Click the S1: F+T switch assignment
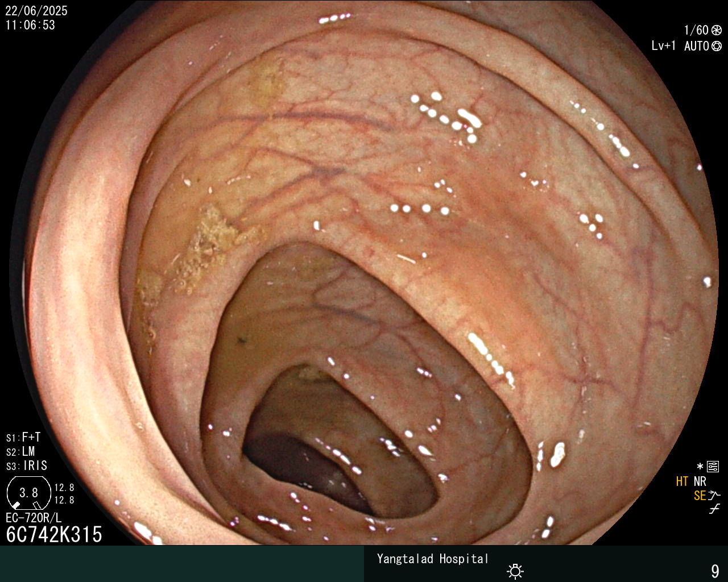 23,437
